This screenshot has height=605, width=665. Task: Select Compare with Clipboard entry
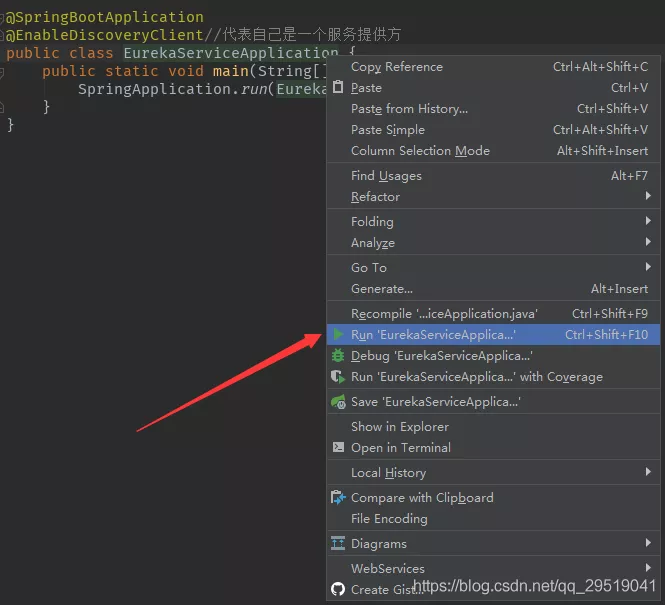tap(493, 497)
